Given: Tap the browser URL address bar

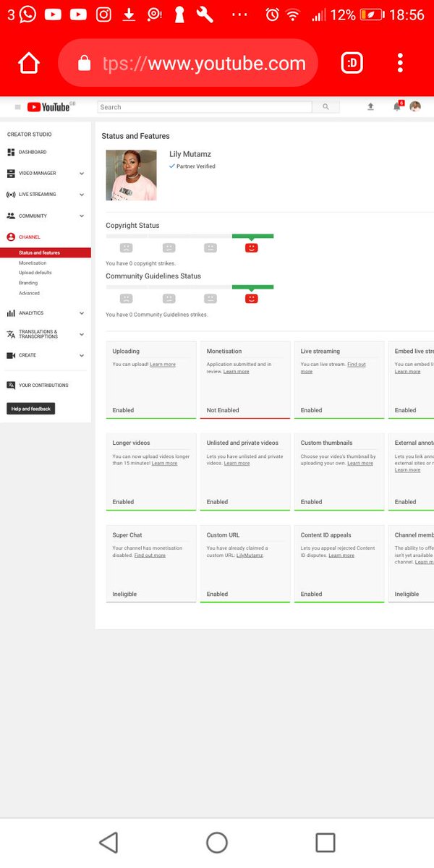Looking at the screenshot, I should 188,64.
